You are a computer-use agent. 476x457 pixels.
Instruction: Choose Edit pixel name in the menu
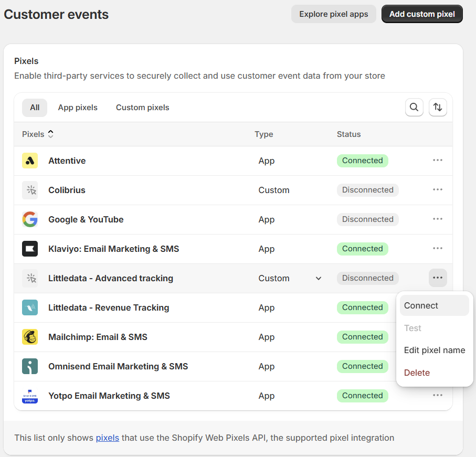[x=435, y=350]
